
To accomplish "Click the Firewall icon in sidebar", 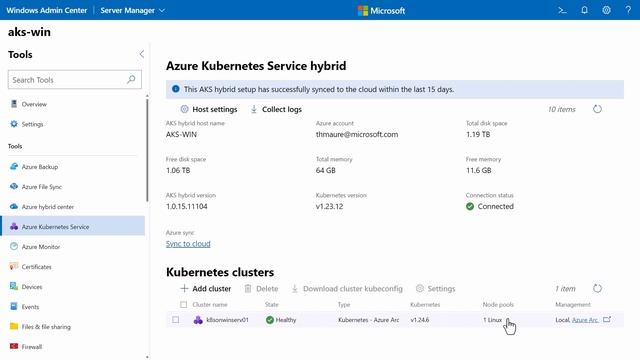I will coord(14,346).
